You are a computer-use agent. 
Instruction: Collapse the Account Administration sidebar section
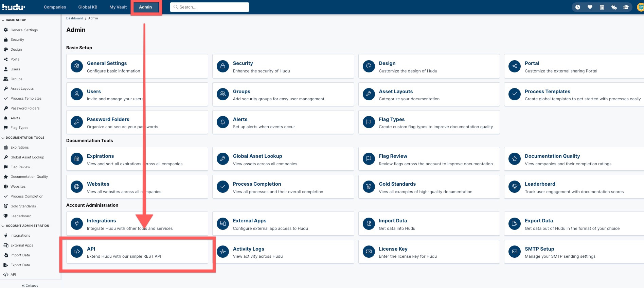pos(25,226)
